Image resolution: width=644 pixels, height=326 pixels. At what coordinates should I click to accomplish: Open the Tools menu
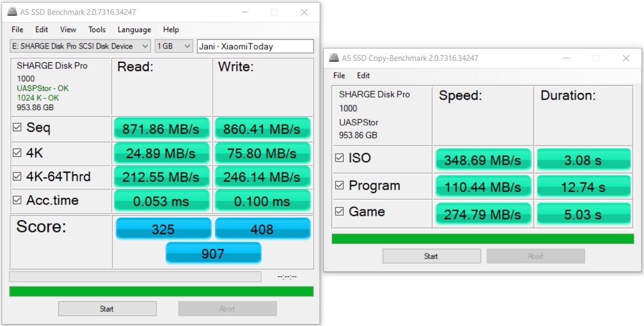pyautogui.click(x=97, y=30)
